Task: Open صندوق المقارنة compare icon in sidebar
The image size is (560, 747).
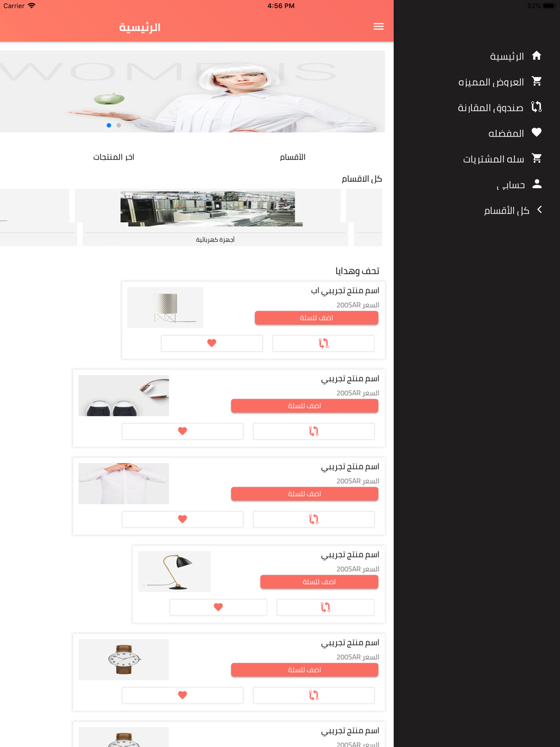Action: click(x=536, y=106)
